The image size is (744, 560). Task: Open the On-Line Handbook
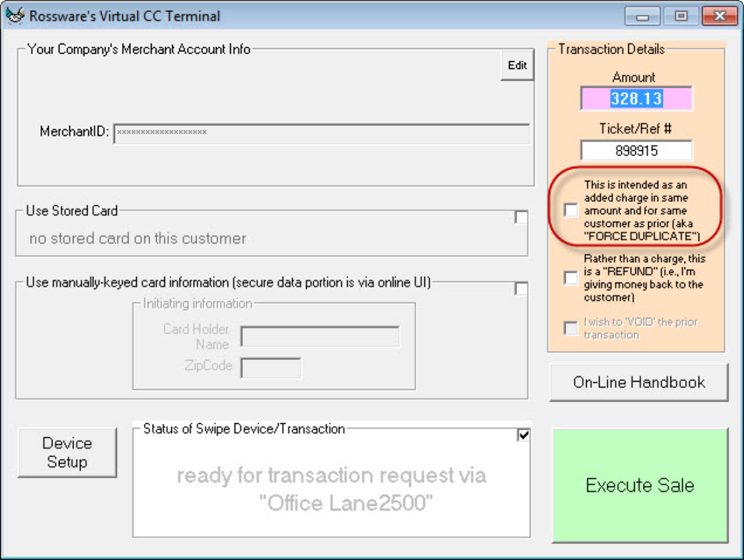click(x=639, y=382)
